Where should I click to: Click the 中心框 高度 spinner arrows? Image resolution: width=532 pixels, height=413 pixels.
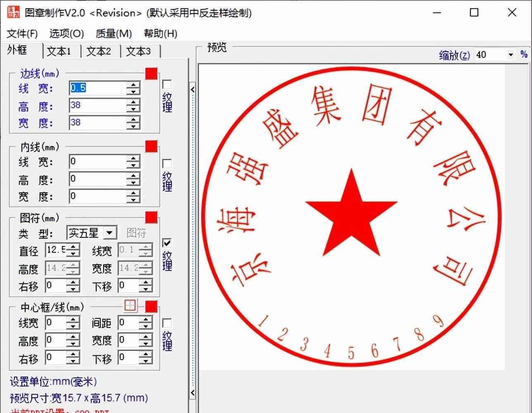coord(73,340)
